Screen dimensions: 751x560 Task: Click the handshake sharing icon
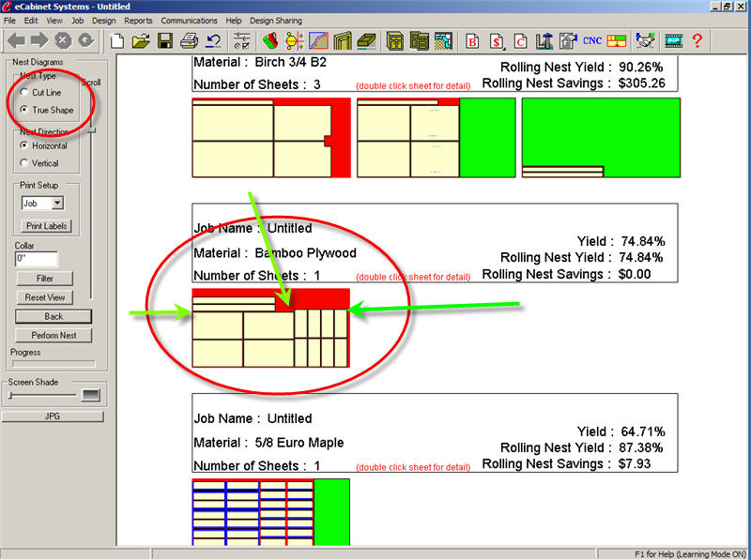click(x=645, y=41)
